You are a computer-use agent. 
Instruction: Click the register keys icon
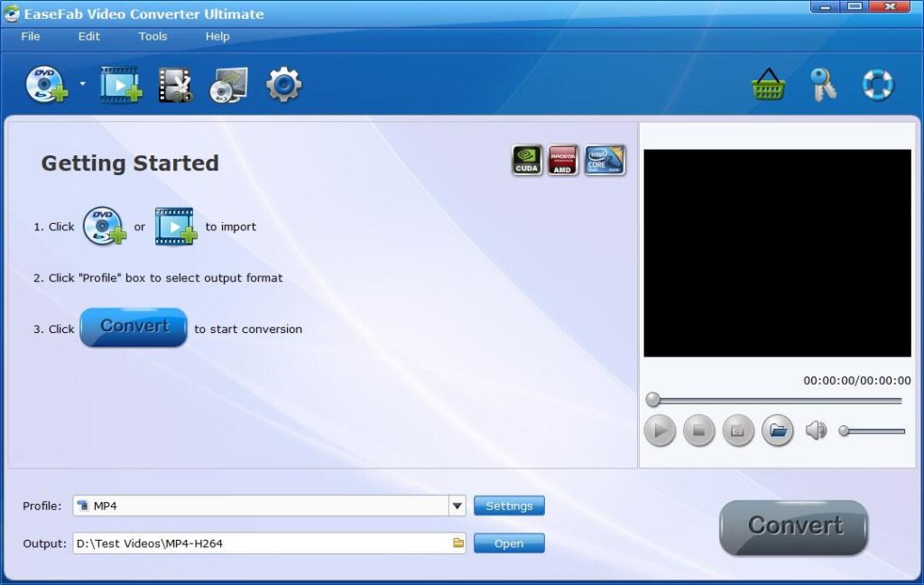(823, 84)
